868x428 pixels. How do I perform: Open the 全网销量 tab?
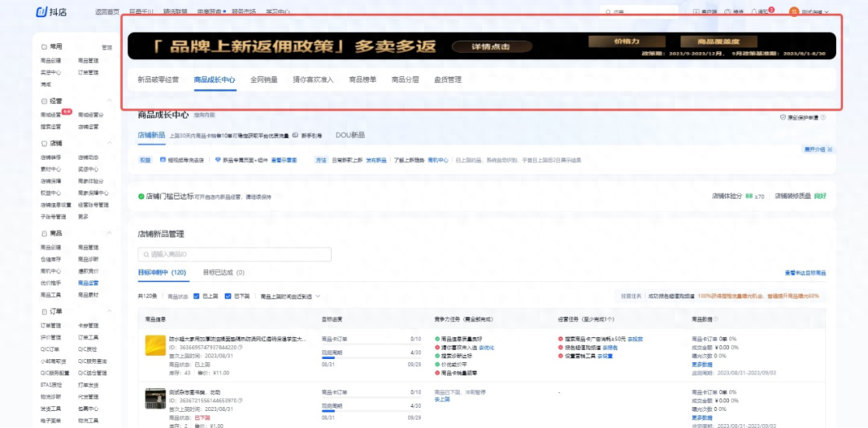click(x=264, y=79)
